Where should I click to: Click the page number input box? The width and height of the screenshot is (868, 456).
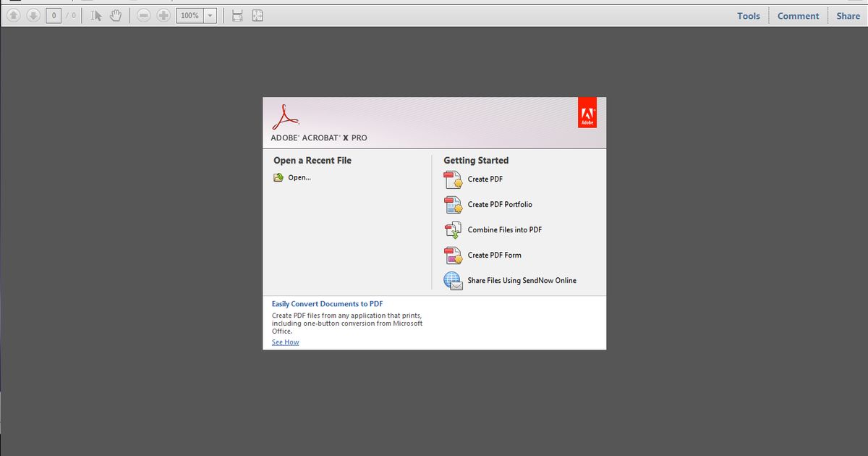(54, 15)
